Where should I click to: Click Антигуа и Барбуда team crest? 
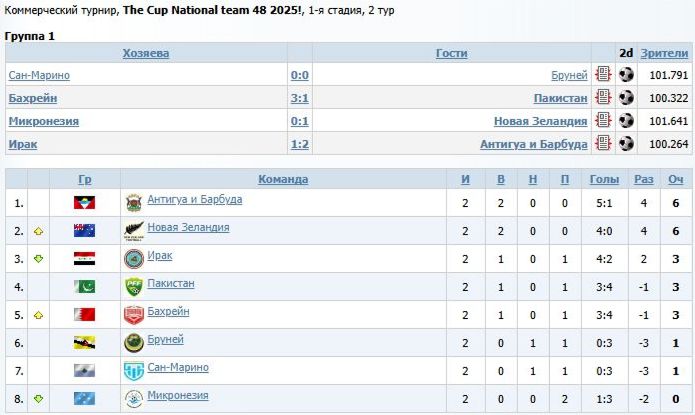pos(133,203)
